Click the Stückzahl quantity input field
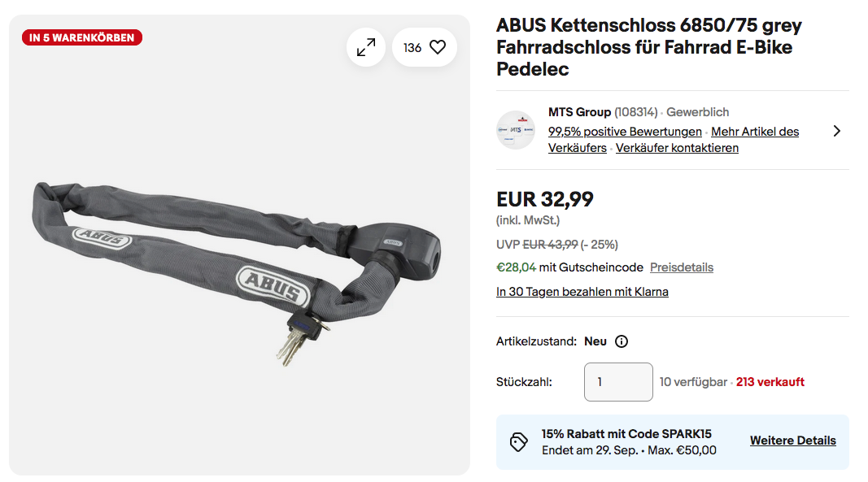 point(618,382)
